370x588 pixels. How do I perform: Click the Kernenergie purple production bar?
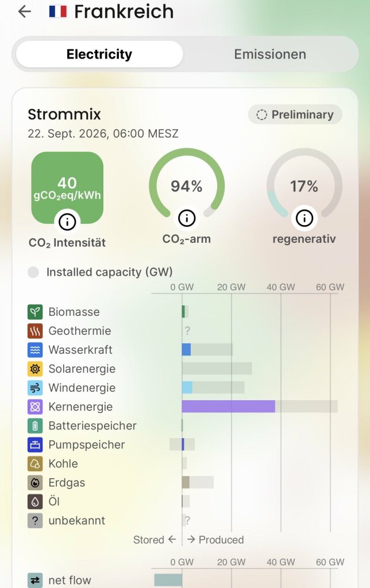tap(229, 407)
